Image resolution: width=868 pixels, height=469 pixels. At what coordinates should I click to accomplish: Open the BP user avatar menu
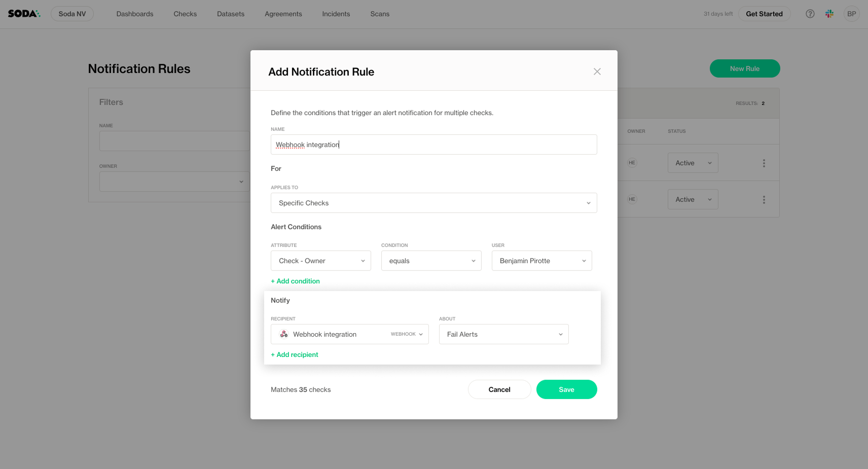851,14
